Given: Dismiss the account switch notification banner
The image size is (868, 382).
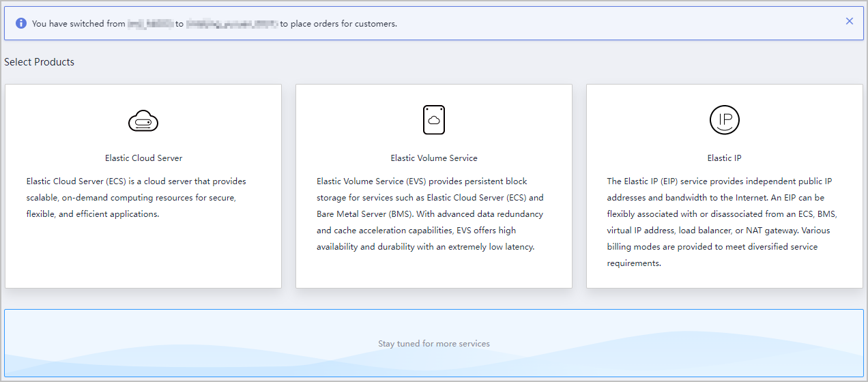Looking at the screenshot, I should [x=849, y=21].
